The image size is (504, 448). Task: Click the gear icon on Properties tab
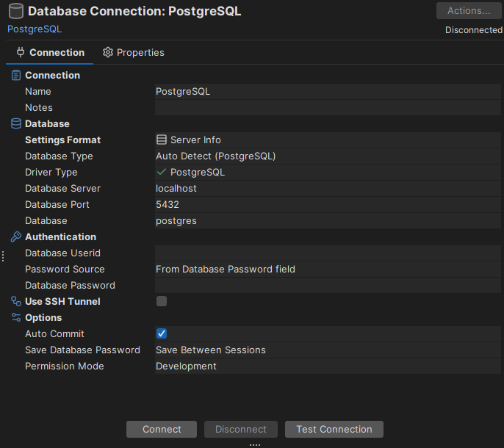pos(108,52)
